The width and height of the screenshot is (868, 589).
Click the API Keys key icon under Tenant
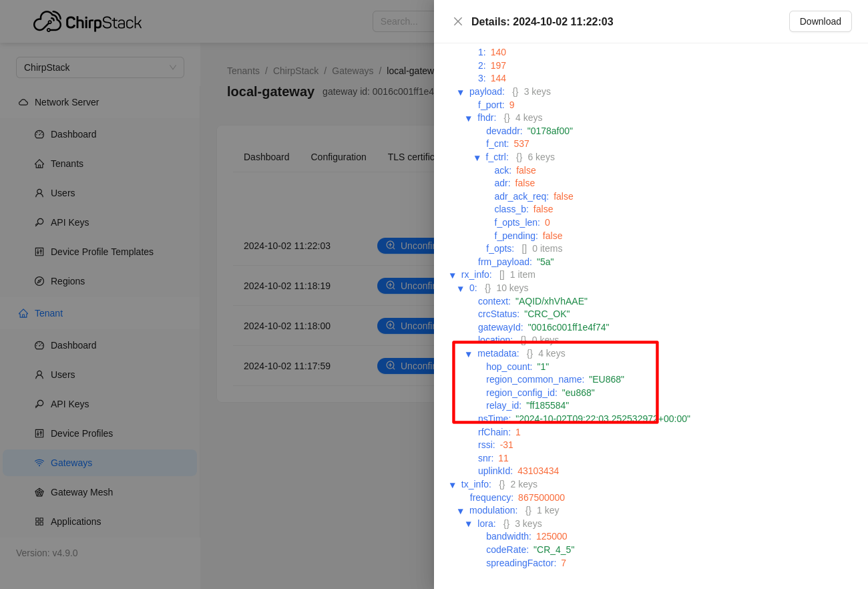tap(39, 404)
